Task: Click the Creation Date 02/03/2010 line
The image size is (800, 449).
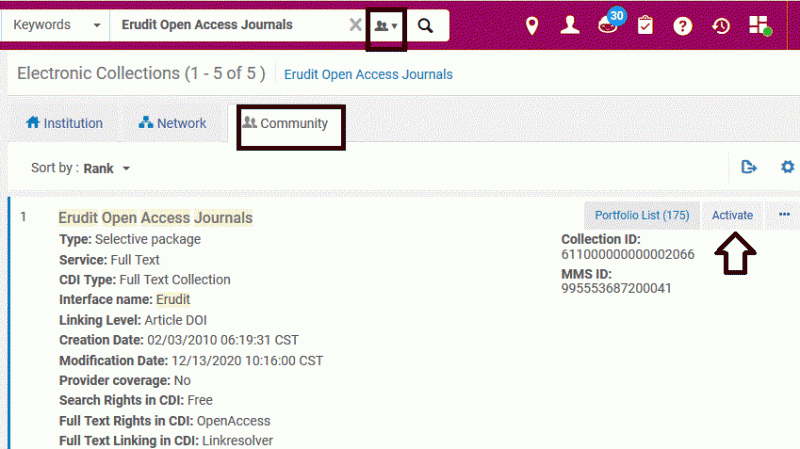Action: pos(179,340)
